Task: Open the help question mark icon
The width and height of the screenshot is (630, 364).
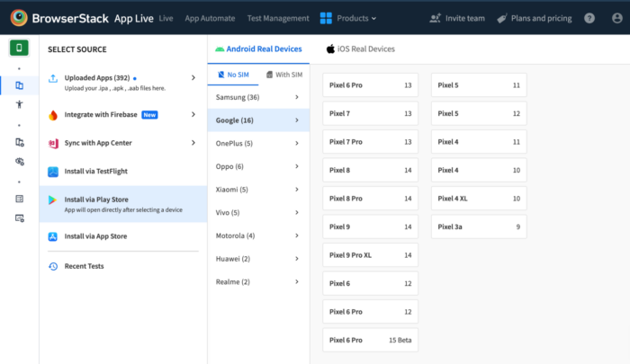Action: [x=589, y=18]
